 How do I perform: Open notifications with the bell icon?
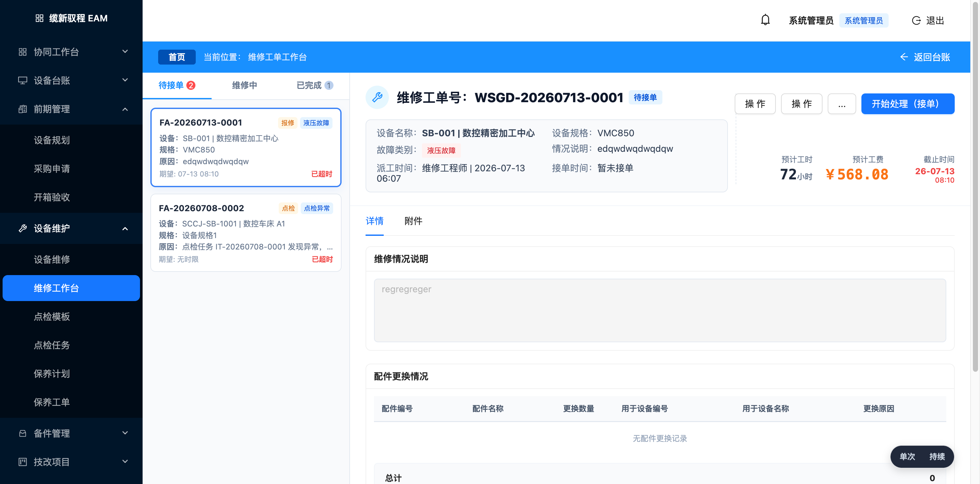pos(765,20)
